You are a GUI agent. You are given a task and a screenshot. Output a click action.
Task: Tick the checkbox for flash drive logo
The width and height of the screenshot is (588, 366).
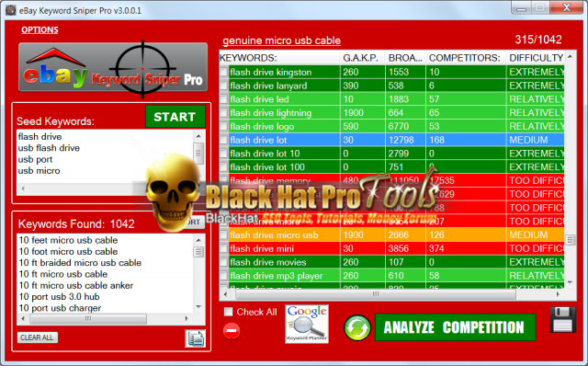click(224, 126)
